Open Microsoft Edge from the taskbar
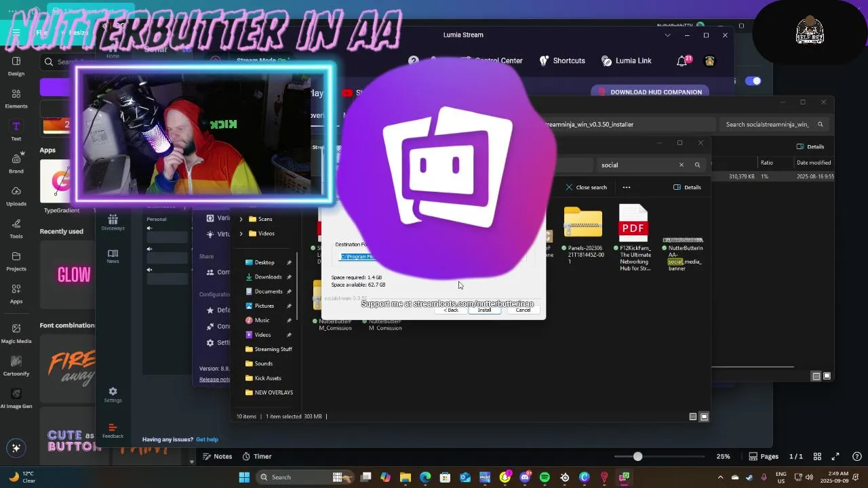Viewport: 868px width, 488px height. 425,477
